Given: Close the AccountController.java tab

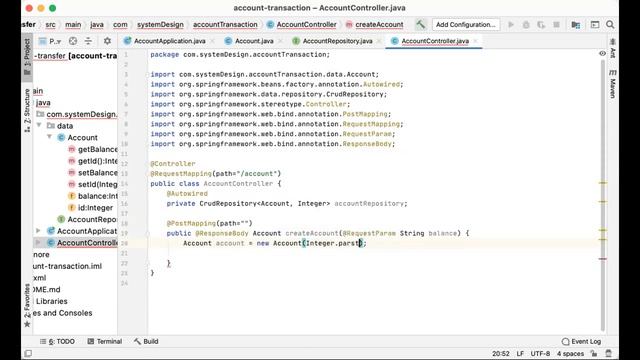Looking at the screenshot, I should pyautogui.click(x=476, y=41).
